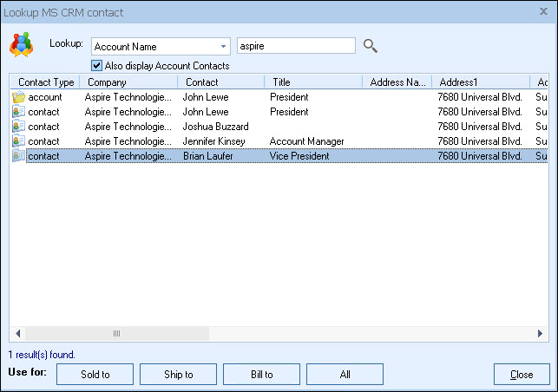Click the folder icon of account row
558x392 pixels.
coord(18,98)
